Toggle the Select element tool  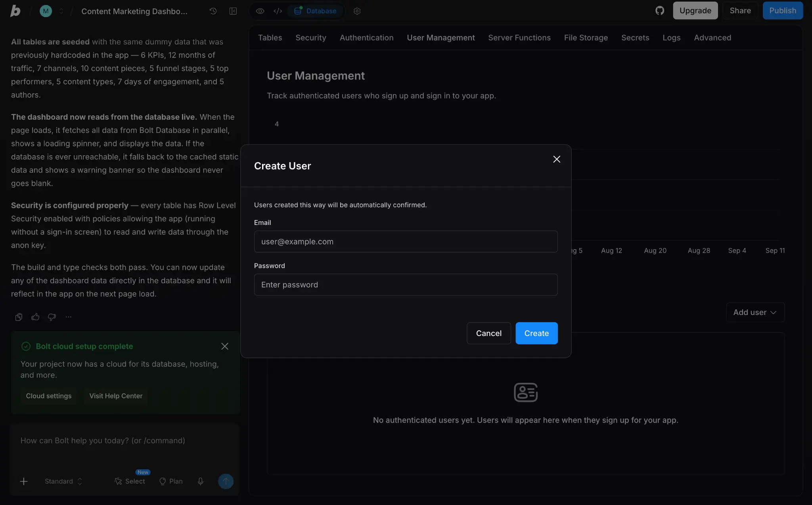130,481
